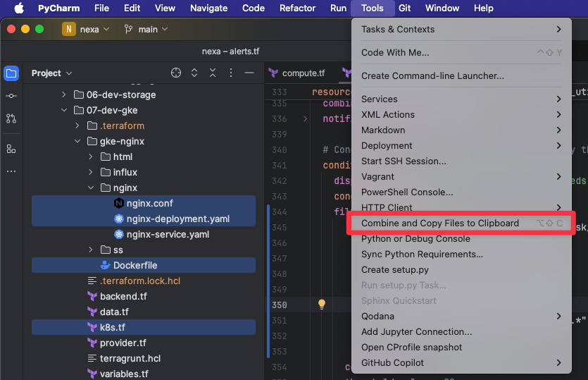Image resolution: width=588 pixels, height=380 pixels.
Task: Open the Structure tool window icon
Action: pos(11,149)
